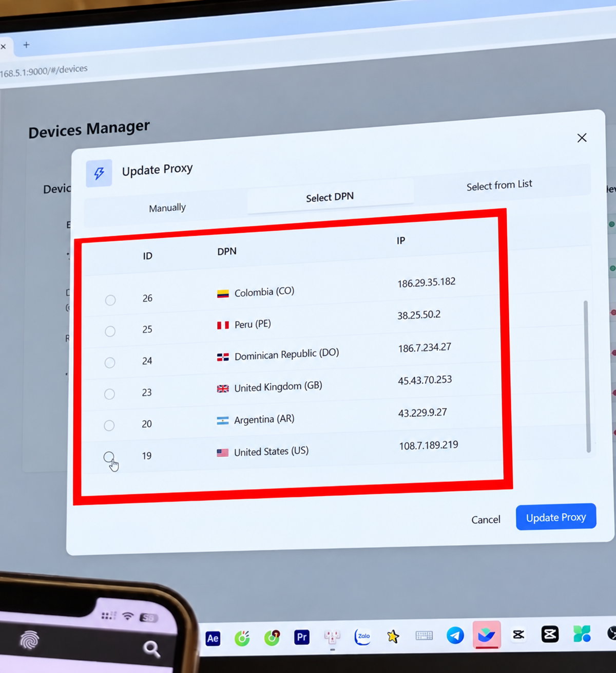Click the Cancel button
The width and height of the screenshot is (616, 673).
(x=486, y=520)
